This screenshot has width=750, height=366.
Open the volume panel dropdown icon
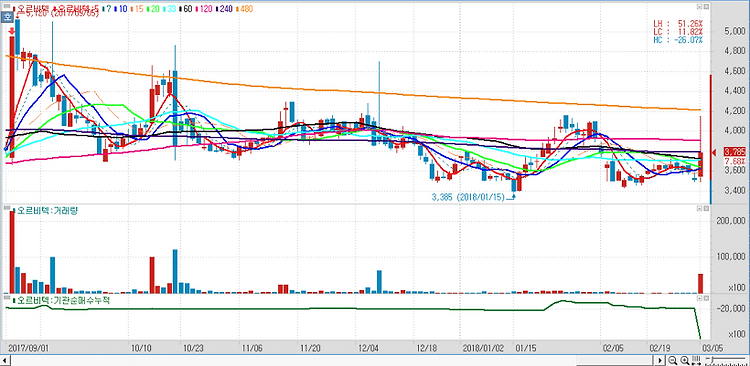(699, 209)
